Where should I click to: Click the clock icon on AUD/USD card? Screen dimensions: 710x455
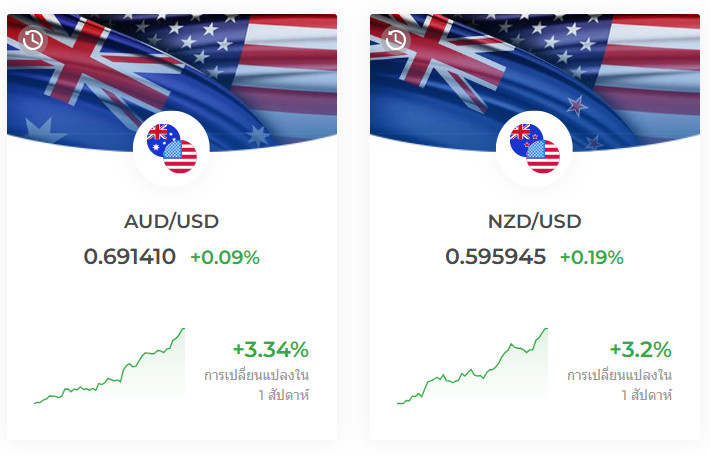tap(33, 40)
